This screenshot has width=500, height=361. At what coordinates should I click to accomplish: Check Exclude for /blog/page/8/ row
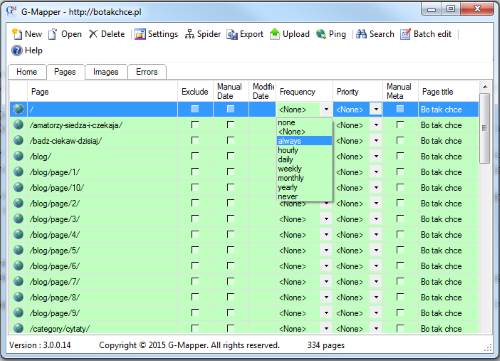coord(195,297)
